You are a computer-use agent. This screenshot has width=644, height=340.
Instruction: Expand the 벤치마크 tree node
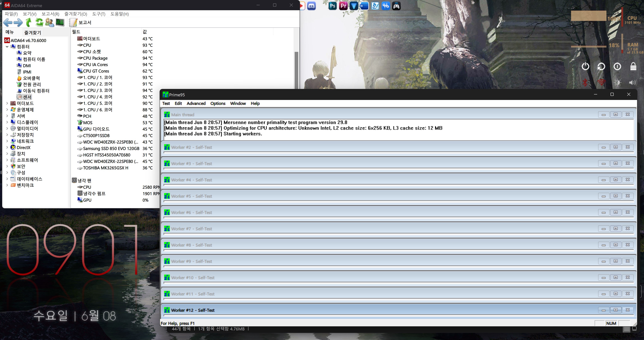click(x=7, y=185)
